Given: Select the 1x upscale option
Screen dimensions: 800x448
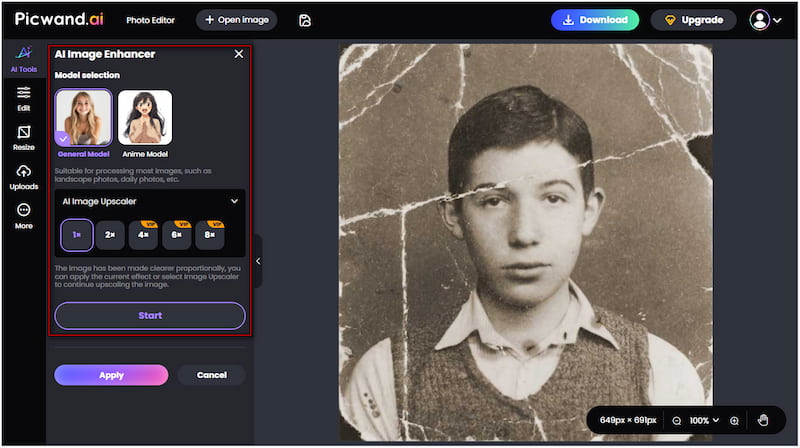Looking at the screenshot, I should pyautogui.click(x=76, y=235).
